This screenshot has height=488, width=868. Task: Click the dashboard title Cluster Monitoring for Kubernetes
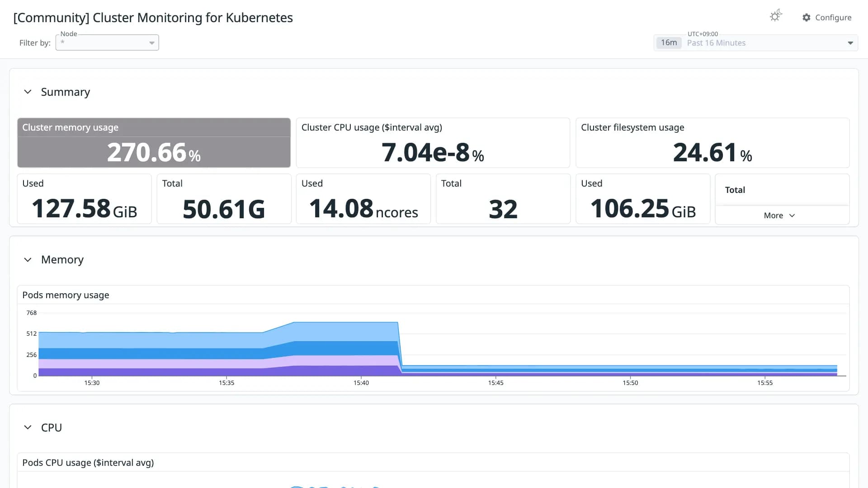[153, 18]
